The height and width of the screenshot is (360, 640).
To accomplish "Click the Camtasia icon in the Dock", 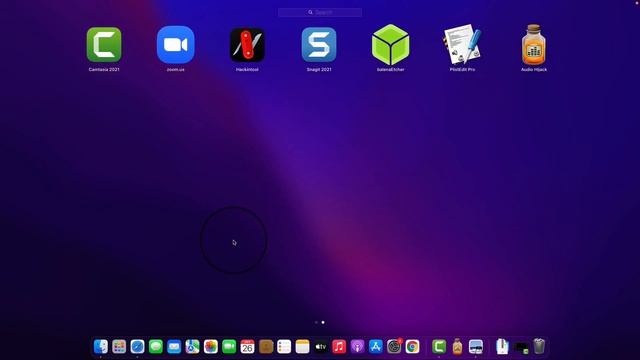I will 439,347.
